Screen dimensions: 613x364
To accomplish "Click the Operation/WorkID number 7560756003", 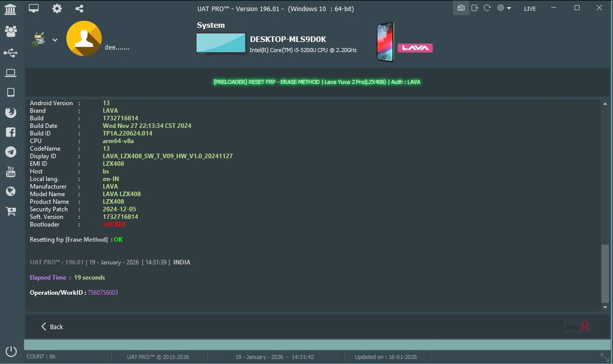I will [x=103, y=293].
